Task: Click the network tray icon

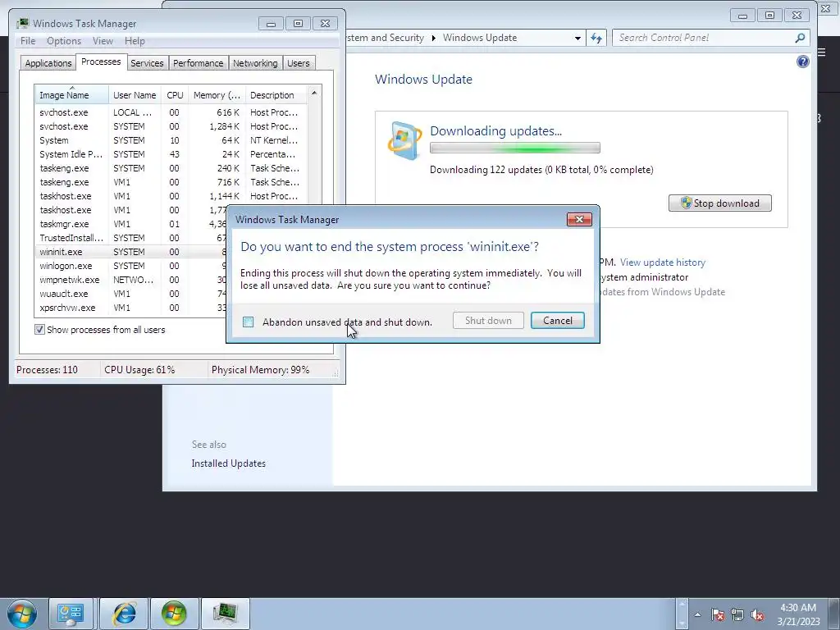Action: point(737,614)
